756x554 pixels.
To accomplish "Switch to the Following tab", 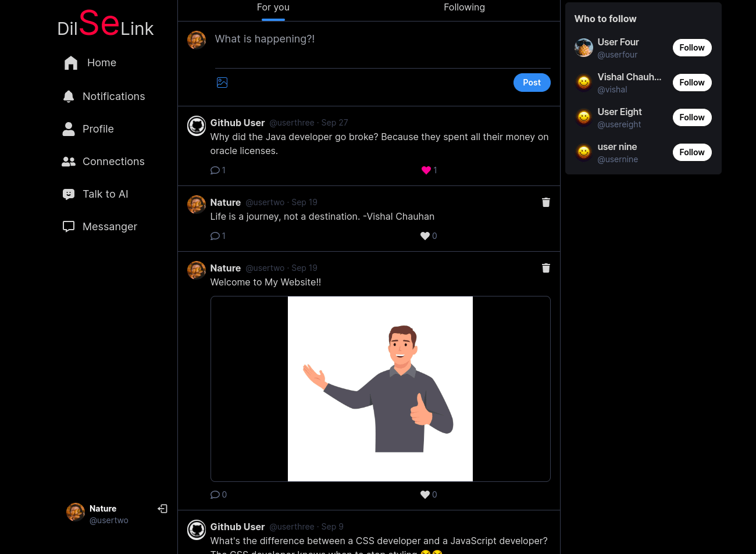I will [464, 8].
